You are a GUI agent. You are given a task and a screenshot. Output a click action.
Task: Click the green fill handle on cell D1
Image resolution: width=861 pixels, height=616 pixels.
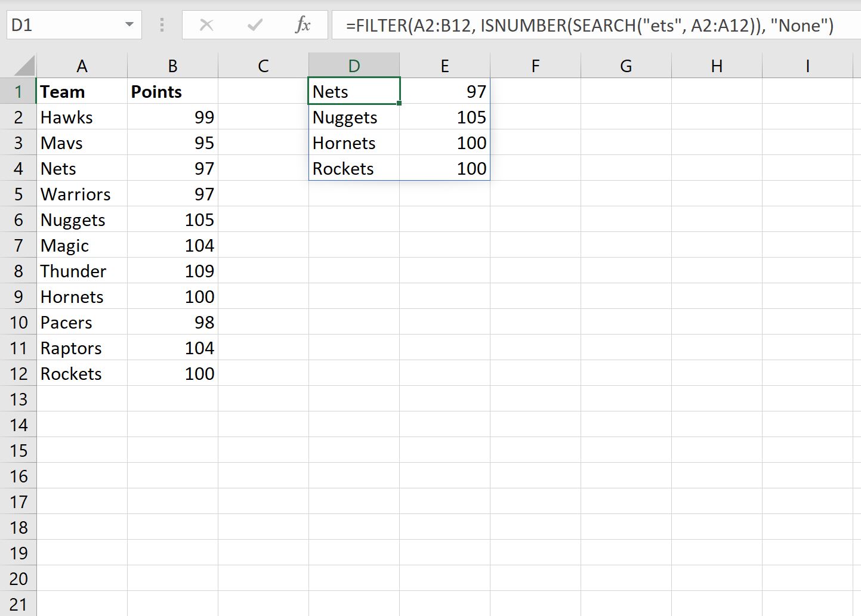[x=400, y=103]
